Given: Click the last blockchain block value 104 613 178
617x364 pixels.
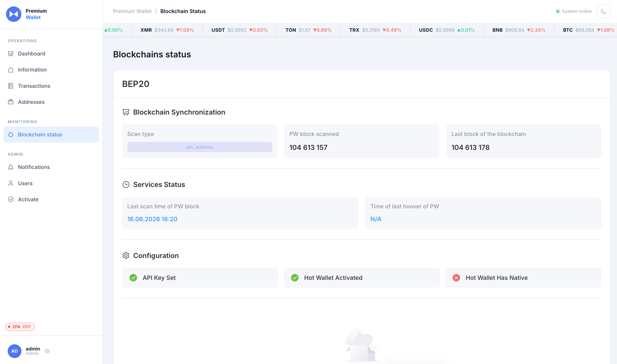Looking at the screenshot, I should pyautogui.click(x=470, y=147).
